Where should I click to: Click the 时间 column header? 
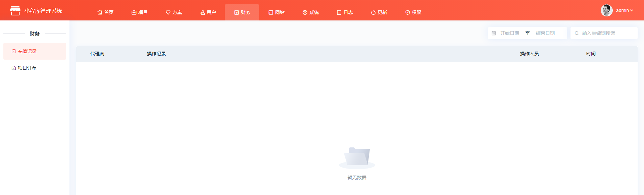[x=591, y=54]
